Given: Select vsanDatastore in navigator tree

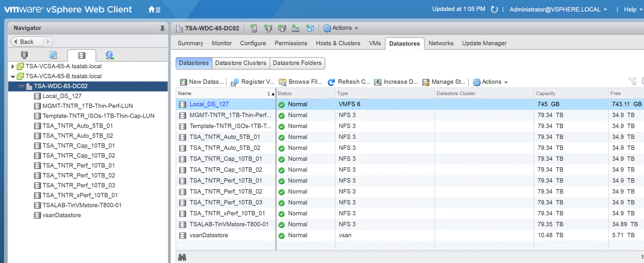Looking at the screenshot, I should (x=62, y=215).
